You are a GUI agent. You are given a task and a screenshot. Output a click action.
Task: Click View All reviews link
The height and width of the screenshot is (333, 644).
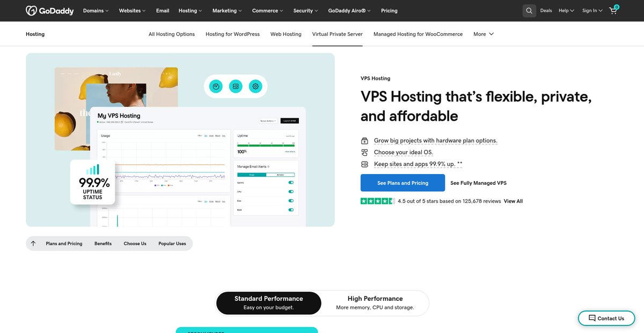click(513, 201)
